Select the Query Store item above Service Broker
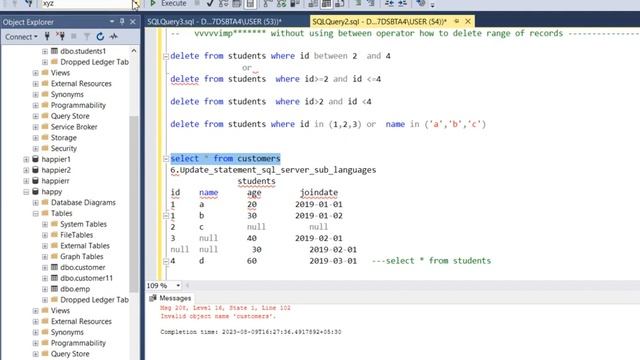This screenshot has height=360, width=640. [x=70, y=116]
